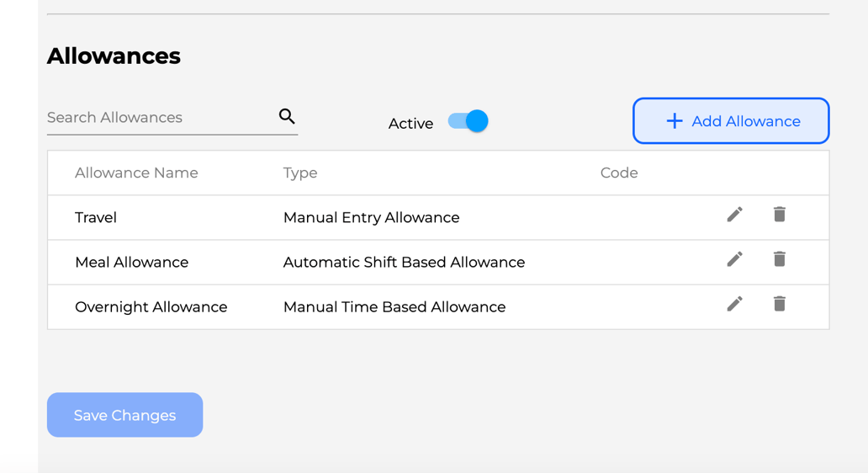
Task: Delete the Meal Allowance entry
Action: click(x=780, y=259)
